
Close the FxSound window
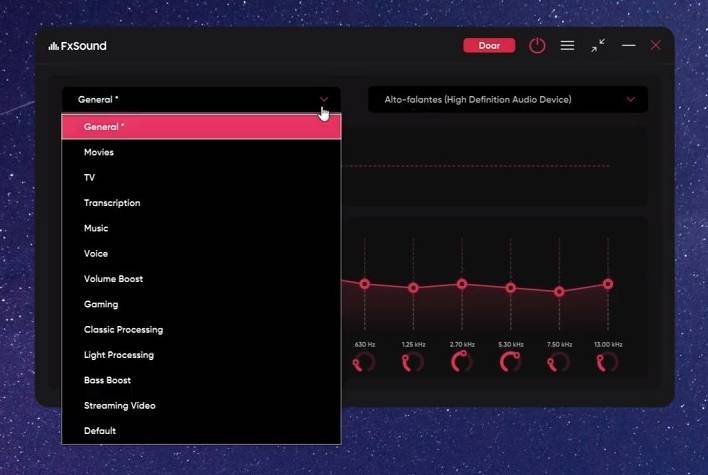pos(656,45)
